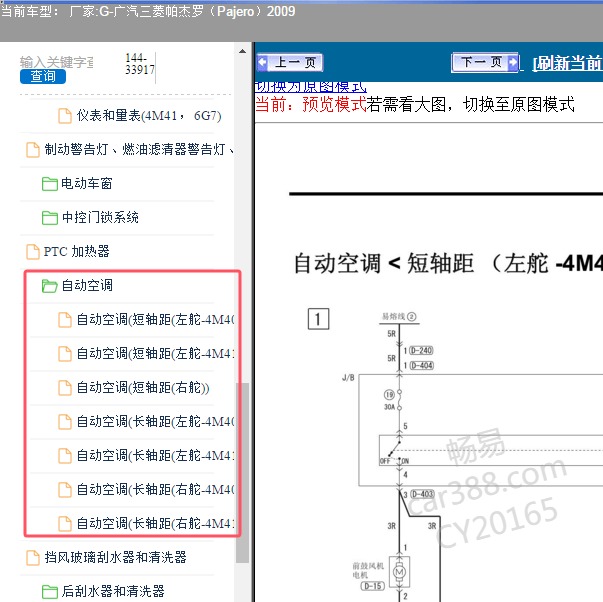Click page icon beside 长轴距(右舵-4M41
Image resolution: width=603 pixels, height=602 pixels.
[x=65, y=524]
